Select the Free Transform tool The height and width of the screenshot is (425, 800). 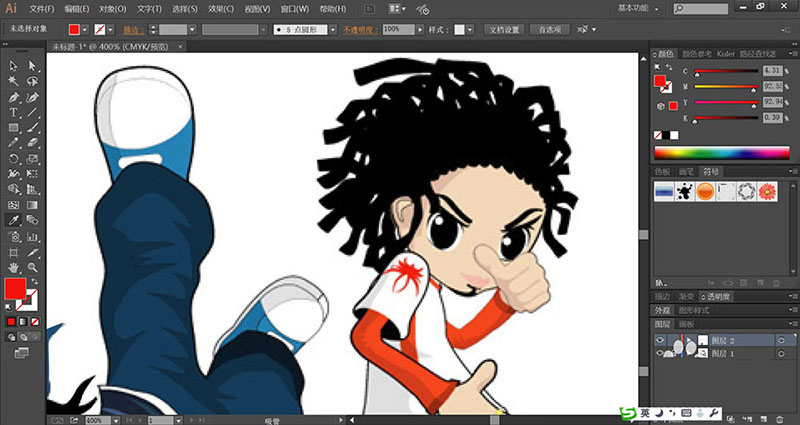pos(32,174)
